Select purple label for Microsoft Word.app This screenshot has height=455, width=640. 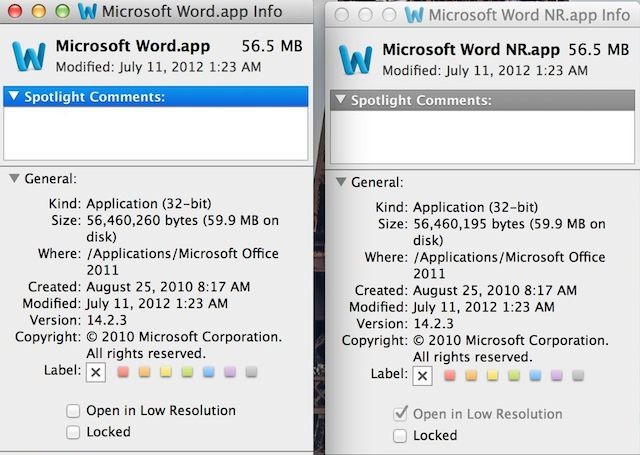pyautogui.click(x=230, y=371)
